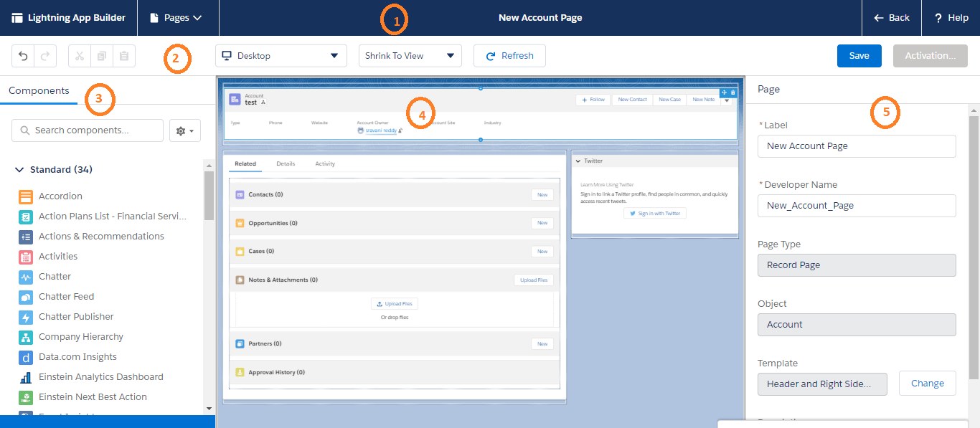Image resolution: width=980 pixels, height=428 pixels.
Task: Click the redo arrow icon
Action: (44, 56)
